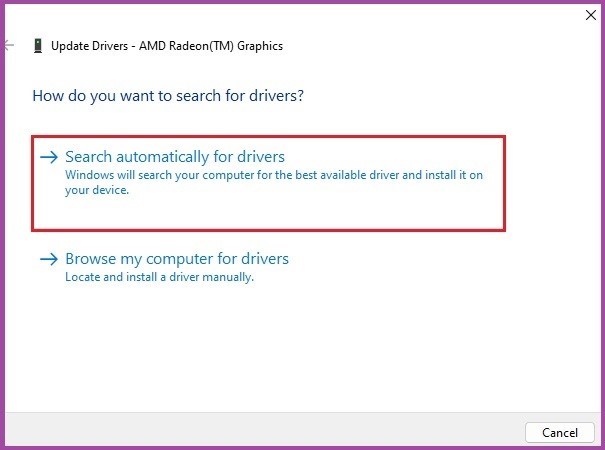Click the arrow icon beside Search automatically
This screenshot has height=450, width=605.
[49, 157]
